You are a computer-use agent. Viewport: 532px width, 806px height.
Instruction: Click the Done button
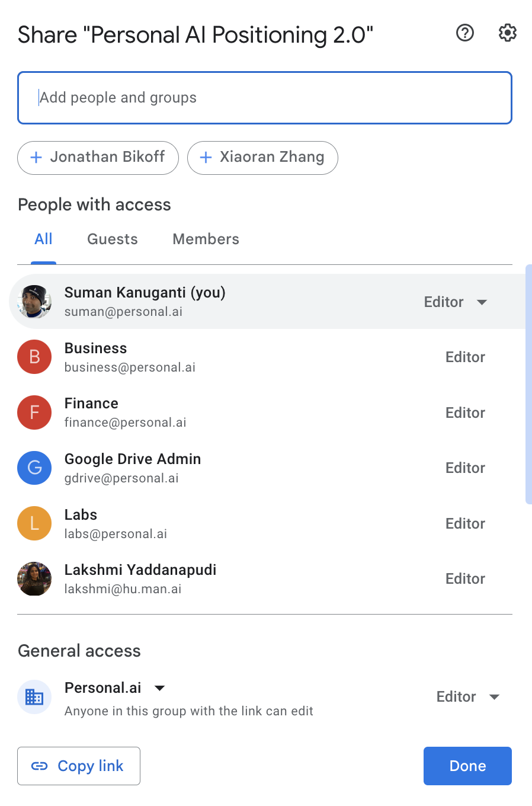[467, 766]
